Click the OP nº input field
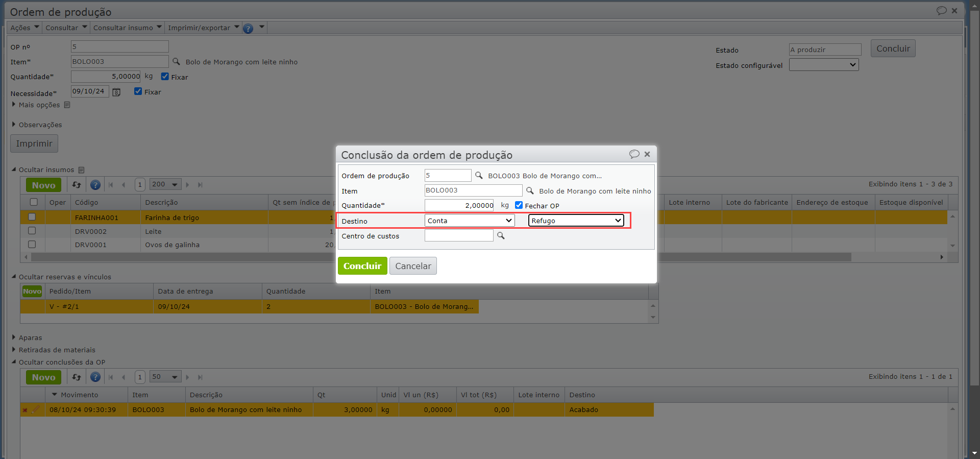Image resolution: width=980 pixels, height=459 pixels. pyautogui.click(x=119, y=46)
